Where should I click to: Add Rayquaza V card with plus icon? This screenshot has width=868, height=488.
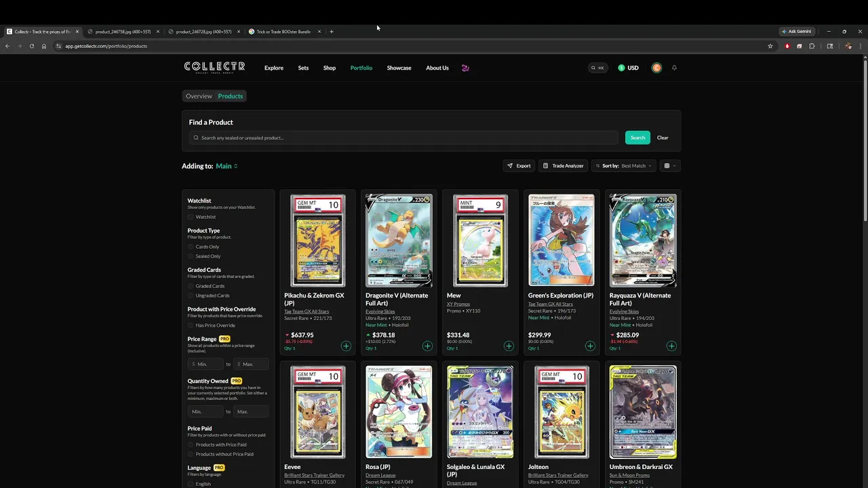coord(671,346)
